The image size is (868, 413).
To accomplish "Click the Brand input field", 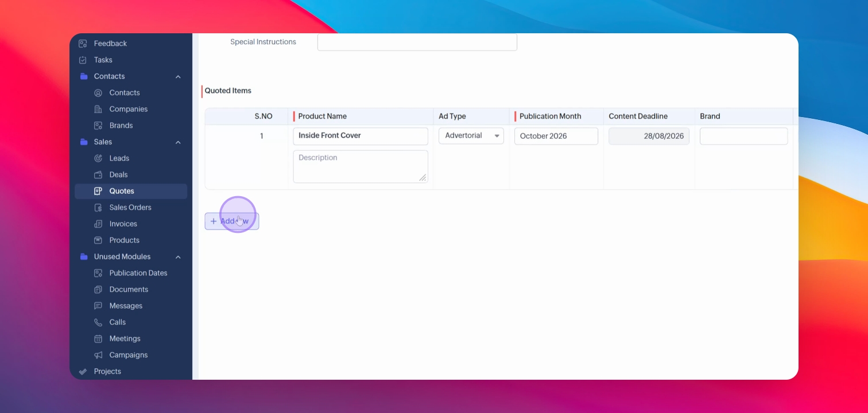I will 743,136.
